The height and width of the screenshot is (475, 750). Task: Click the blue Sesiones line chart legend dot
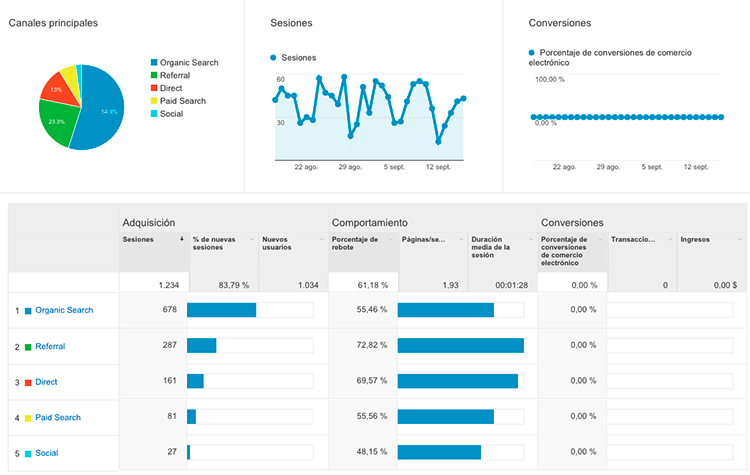pyautogui.click(x=274, y=58)
